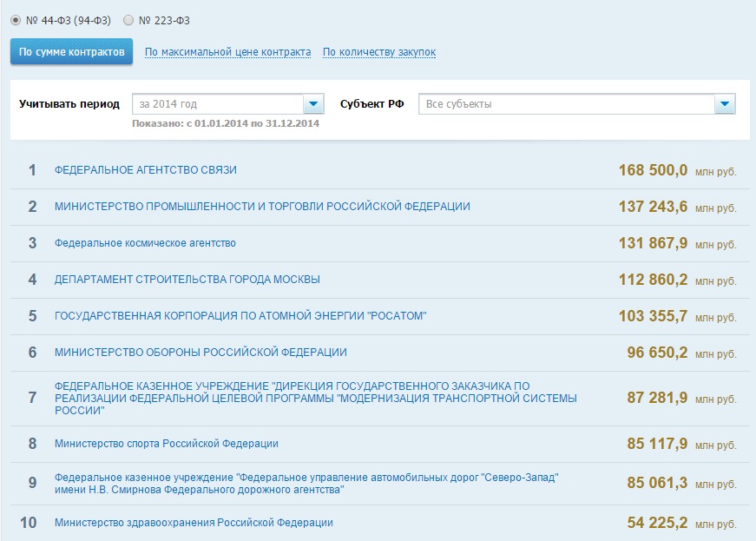Image resolution: width=756 pixels, height=541 pixels.
Task: Open Министерство спорта Российской Федерации link
Action: click(167, 444)
